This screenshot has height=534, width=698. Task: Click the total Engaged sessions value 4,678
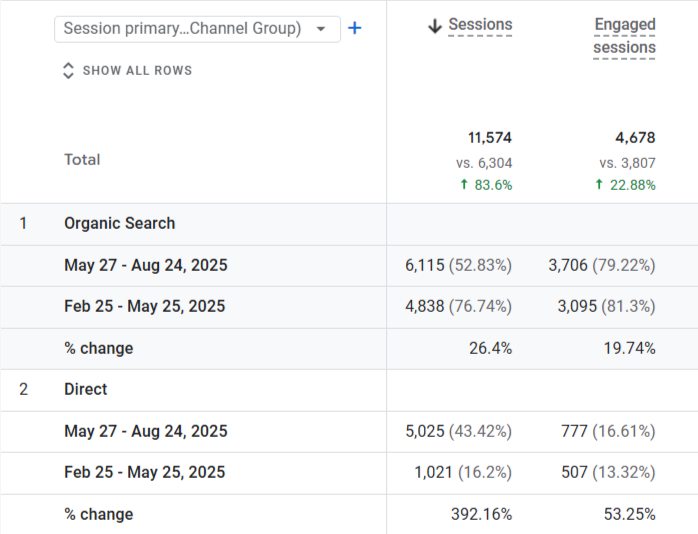tap(635, 138)
